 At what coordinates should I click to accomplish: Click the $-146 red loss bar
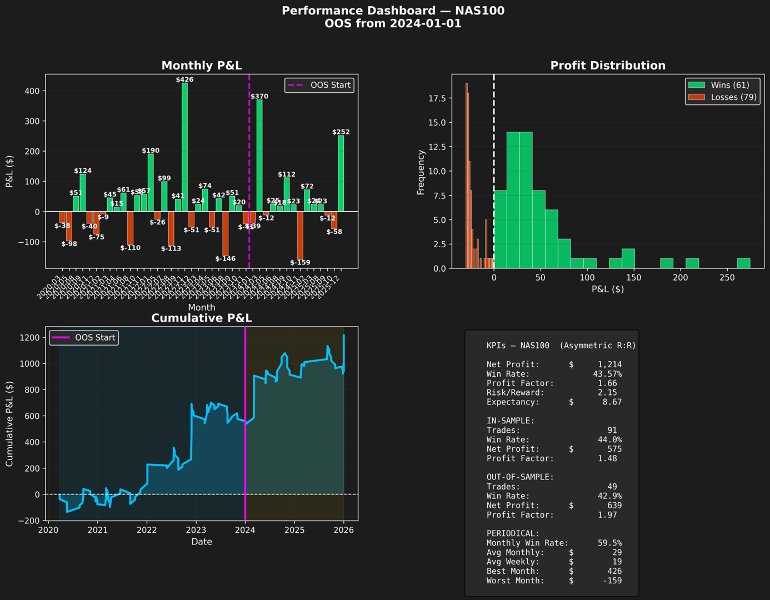pos(225,234)
